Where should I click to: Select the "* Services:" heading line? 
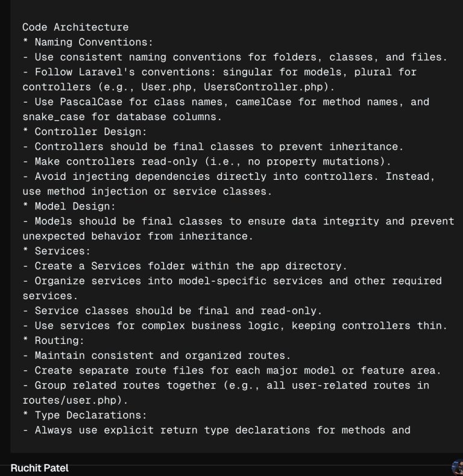point(57,251)
